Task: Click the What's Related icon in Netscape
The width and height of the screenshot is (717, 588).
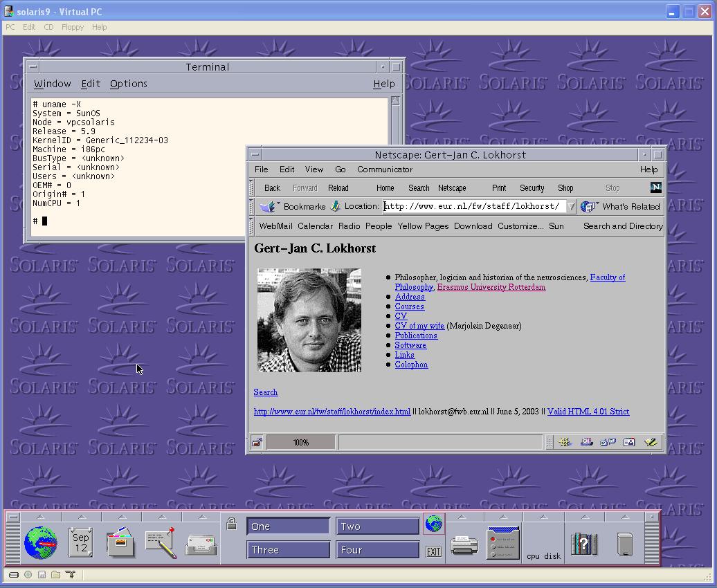Action: 590,207
